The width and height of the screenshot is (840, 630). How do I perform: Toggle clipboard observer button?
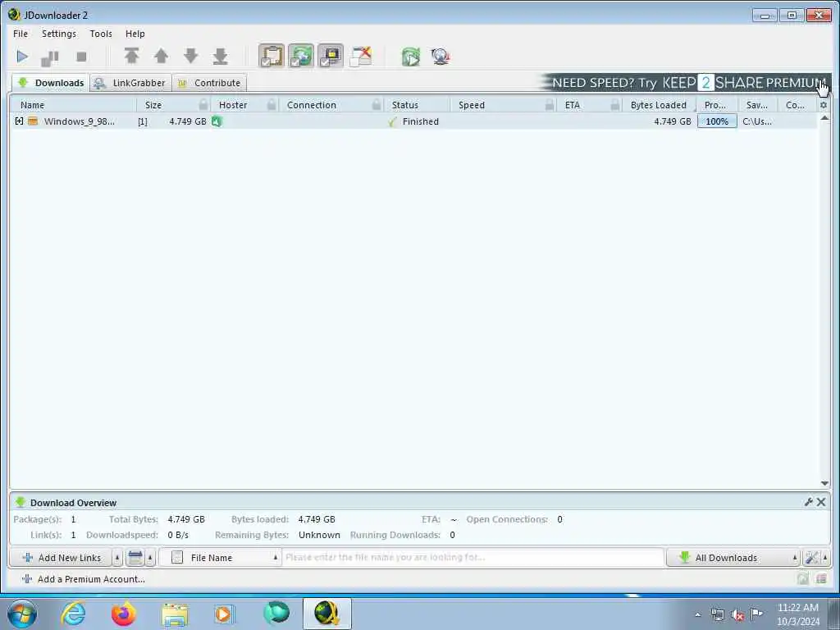pos(272,56)
